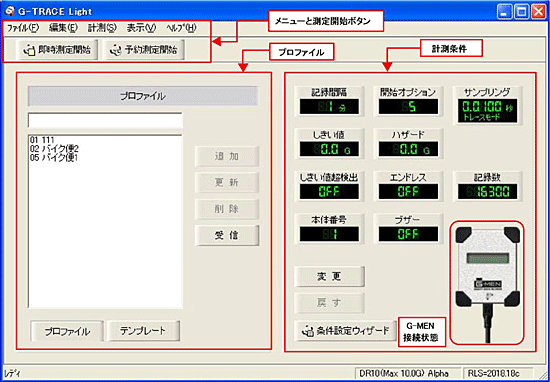Click the プロファイル gray header bar

click(x=143, y=96)
